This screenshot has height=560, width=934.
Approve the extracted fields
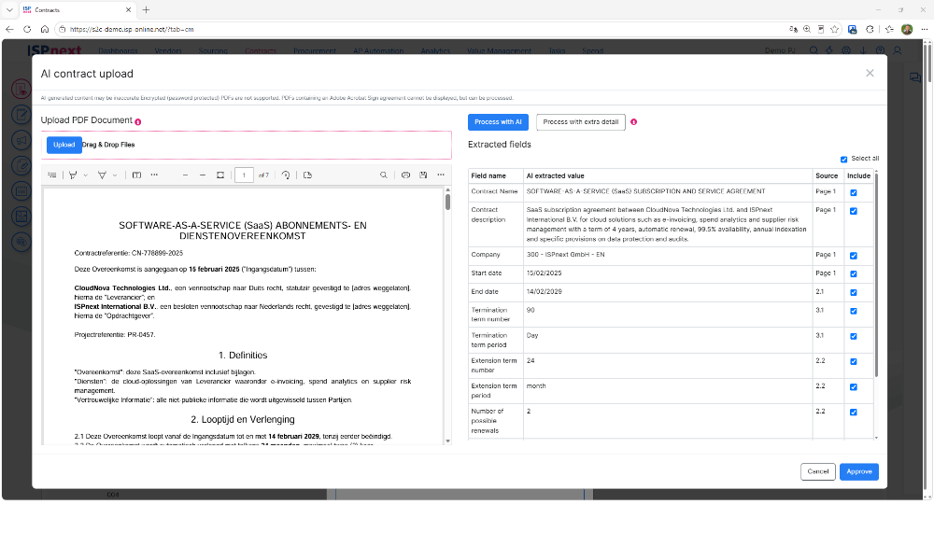click(859, 471)
